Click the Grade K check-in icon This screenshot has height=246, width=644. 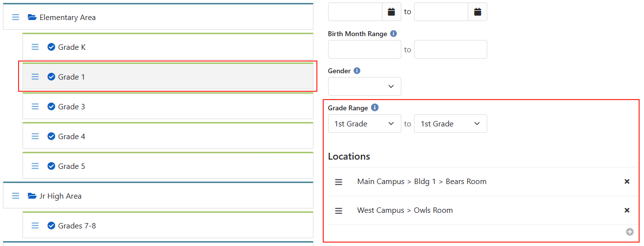click(x=51, y=47)
